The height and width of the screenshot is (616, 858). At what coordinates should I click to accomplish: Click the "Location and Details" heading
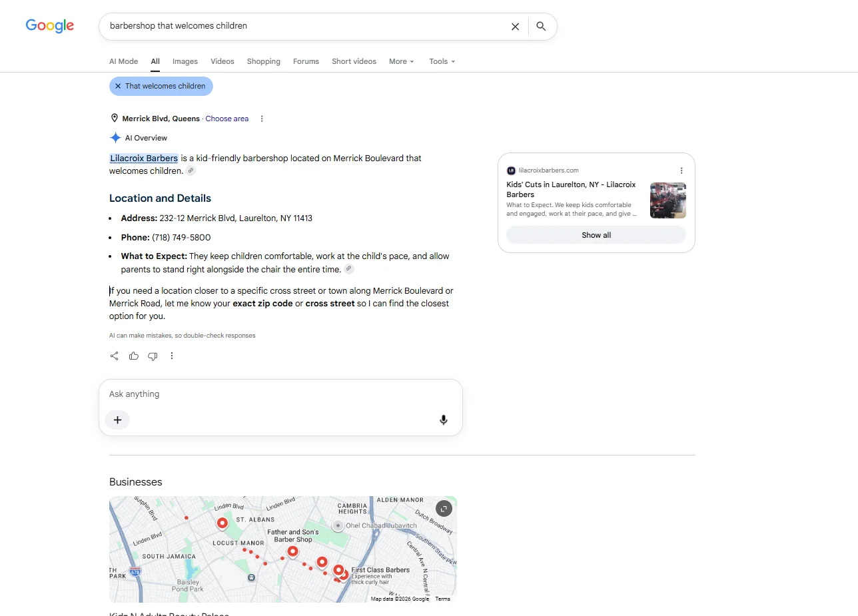click(x=160, y=198)
